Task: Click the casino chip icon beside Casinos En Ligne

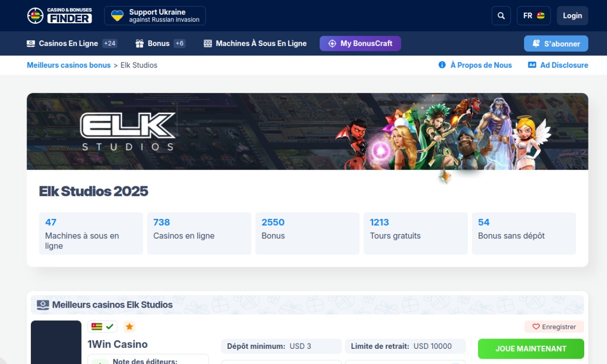Action: 31,43
